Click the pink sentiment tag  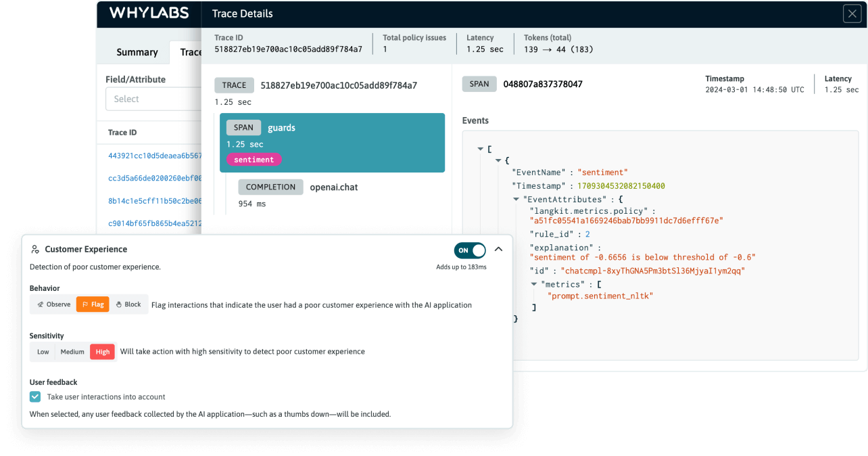tap(254, 160)
